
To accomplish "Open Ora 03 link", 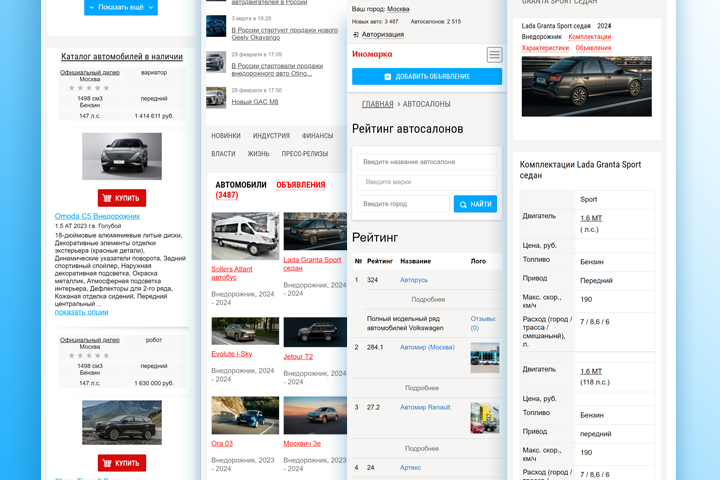I will [222, 443].
